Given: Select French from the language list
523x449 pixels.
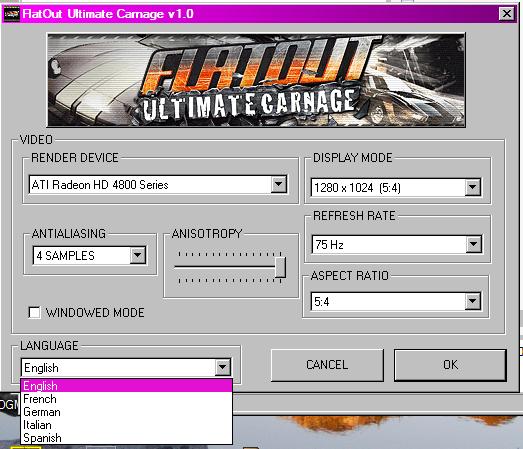Looking at the screenshot, I should (x=126, y=399).
